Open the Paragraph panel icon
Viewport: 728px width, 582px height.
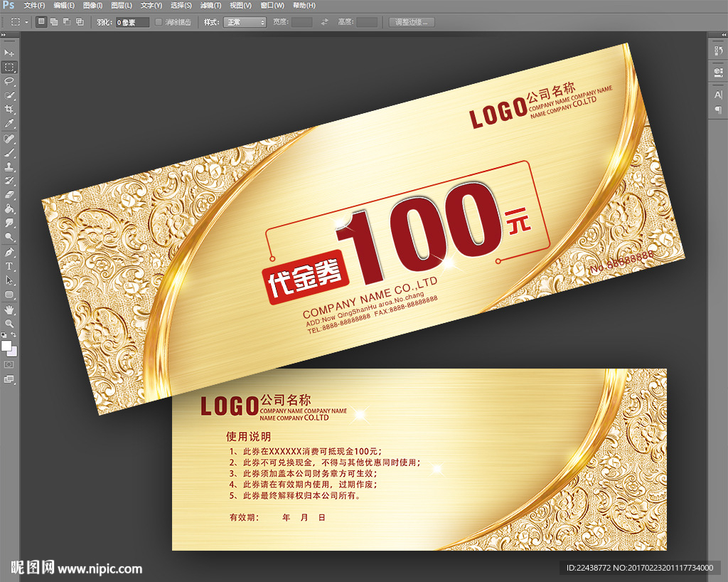pyautogui.click(x=718, y=110)
